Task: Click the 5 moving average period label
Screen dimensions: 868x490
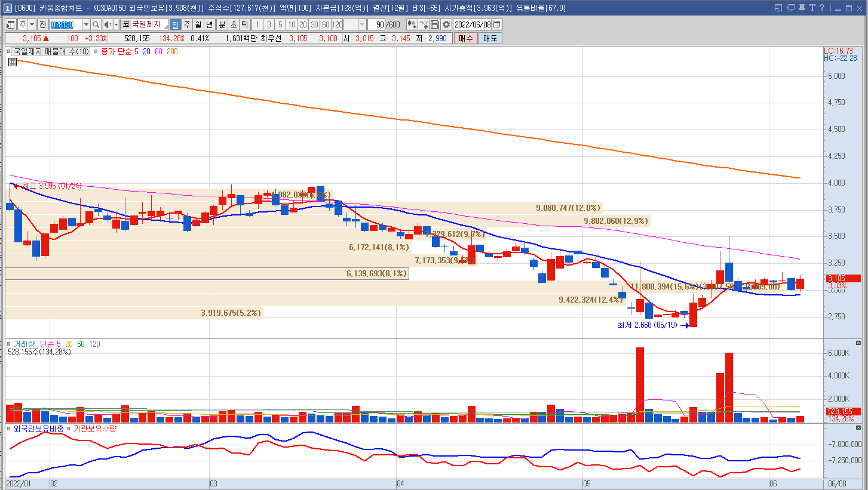Action: (x=137, y=52)
